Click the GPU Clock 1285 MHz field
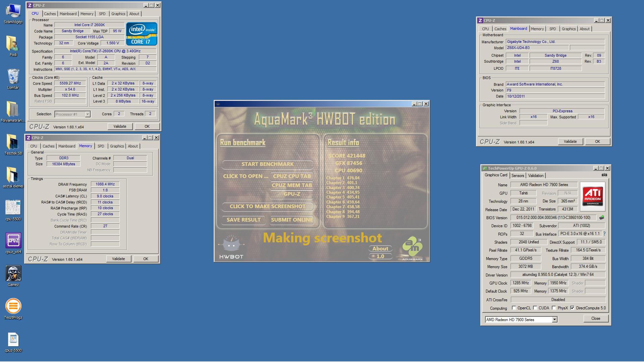 pos(521,283)
